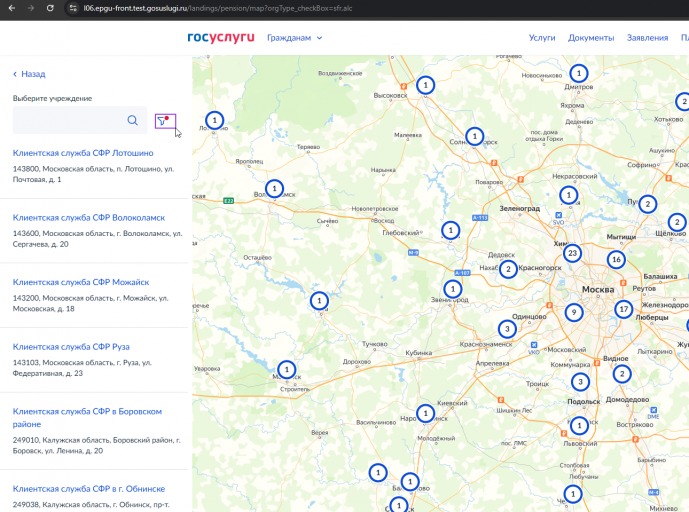Open Клиентская служба СФР Руза
This screenshot has width=689, height=512.
point(71,347)
